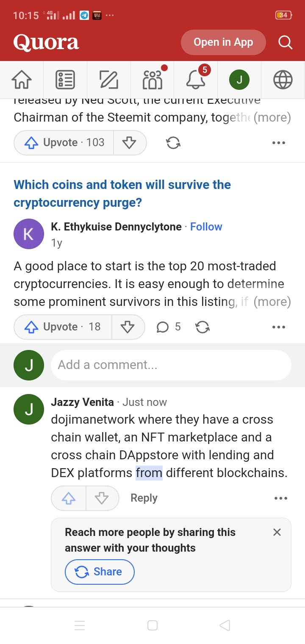
Task: Dismiss the Reach more people sharing card
Action: point(277,532)
